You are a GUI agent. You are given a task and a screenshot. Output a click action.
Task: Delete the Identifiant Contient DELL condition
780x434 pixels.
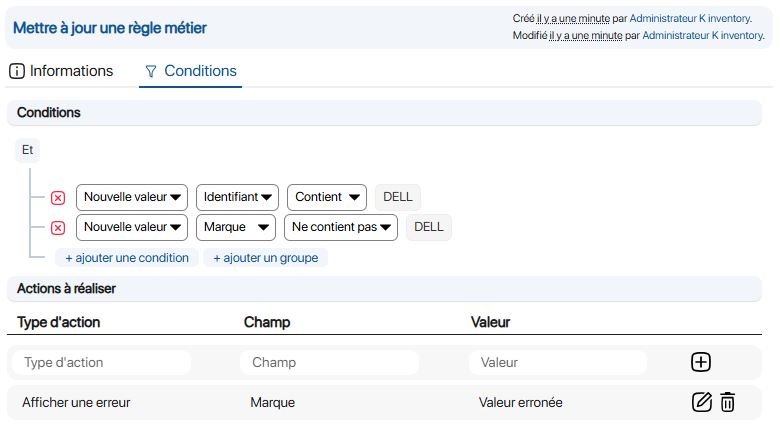[x=58, y=198]
